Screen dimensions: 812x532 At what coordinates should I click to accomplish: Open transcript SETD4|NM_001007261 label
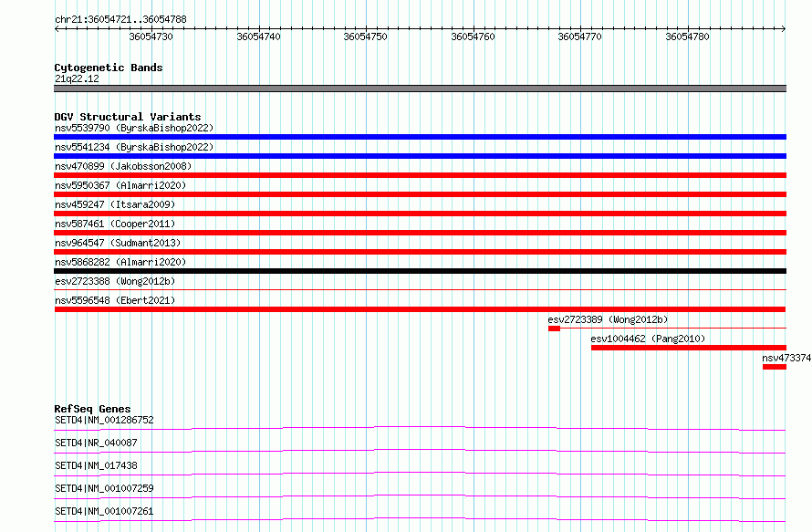pos(104,511)
